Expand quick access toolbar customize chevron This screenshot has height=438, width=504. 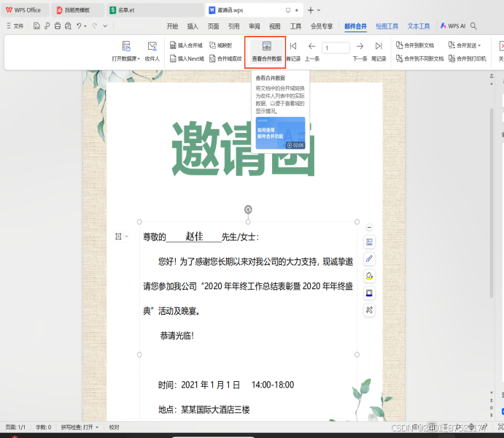[x=105, y=26]
